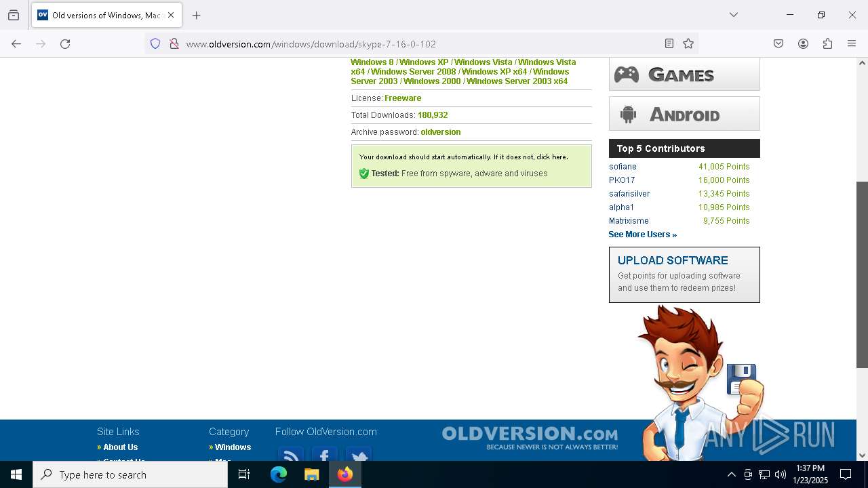Click the Windows Server 2008 link
This screenshot has height=488, width=868.
pos(413,72)
